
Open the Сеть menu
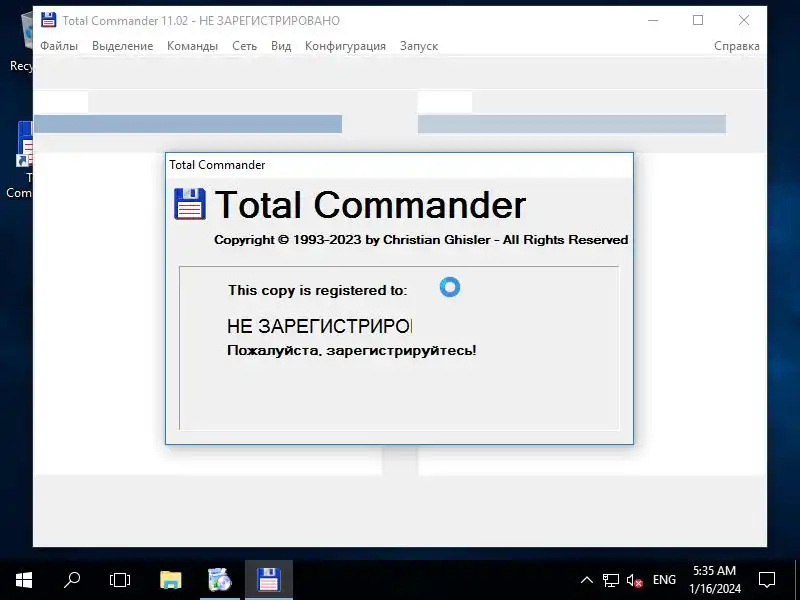244,46
